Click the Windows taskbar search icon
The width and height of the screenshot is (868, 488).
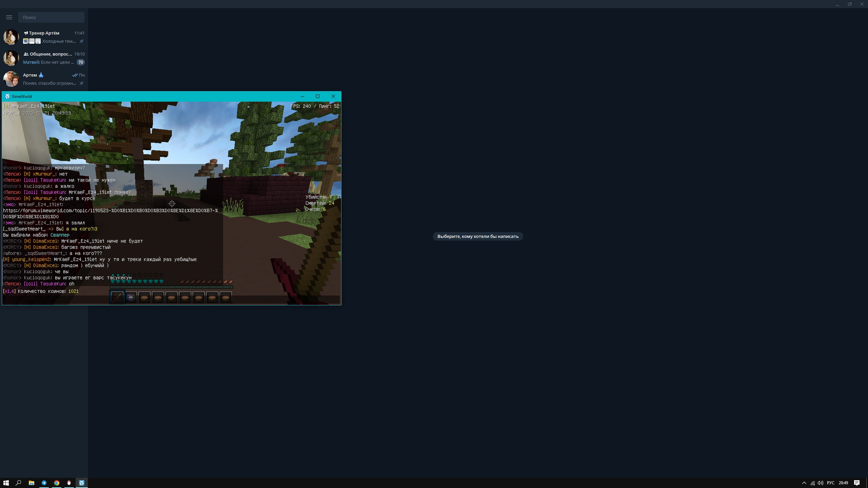pos(19,483)
